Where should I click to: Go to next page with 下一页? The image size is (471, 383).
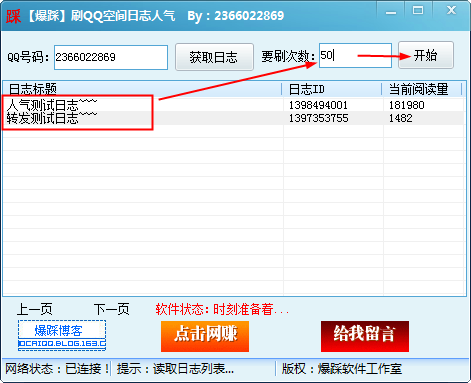[x=111, y=309]
